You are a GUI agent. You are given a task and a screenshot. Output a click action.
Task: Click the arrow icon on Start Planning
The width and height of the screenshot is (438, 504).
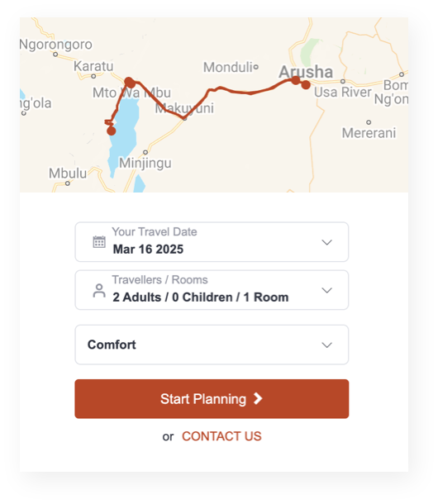click(x=258, y=398)
